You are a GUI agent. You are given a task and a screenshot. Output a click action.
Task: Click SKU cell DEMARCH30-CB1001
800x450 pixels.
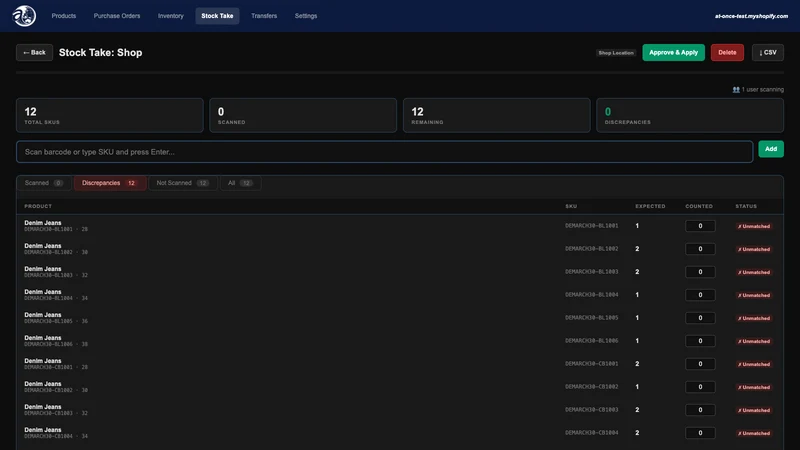(591, 364)
